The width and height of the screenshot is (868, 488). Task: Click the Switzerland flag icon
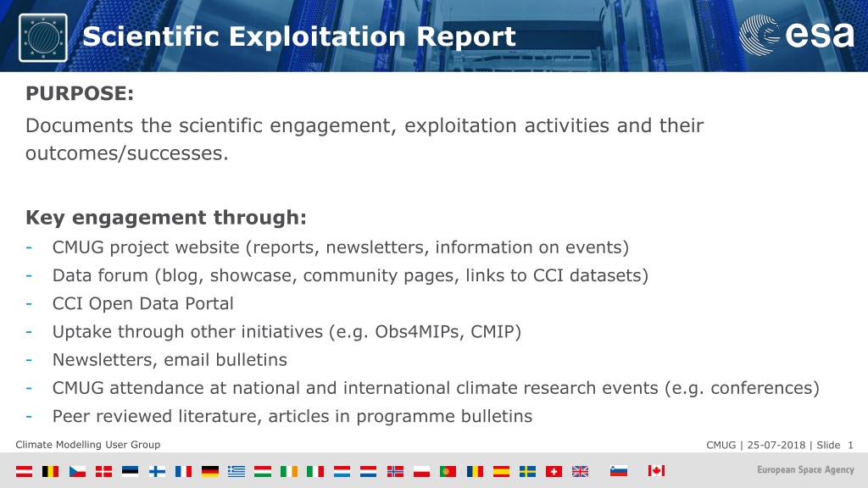[x=554, y=471]
